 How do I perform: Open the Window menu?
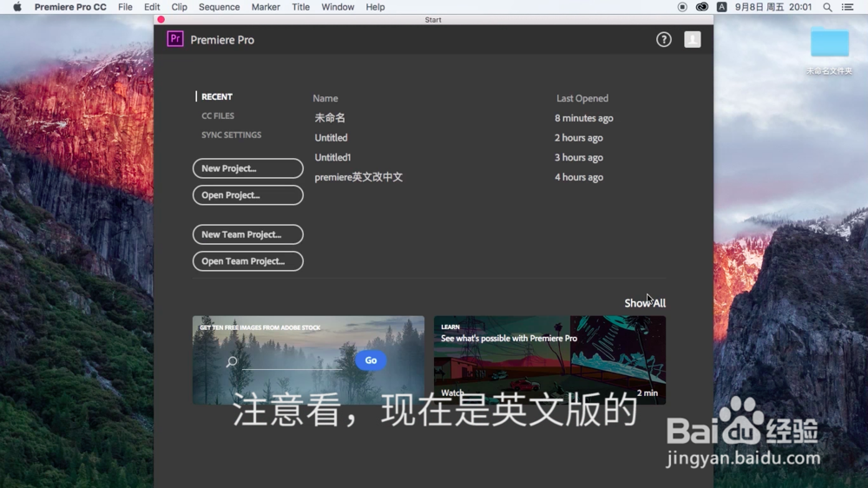pos(338,7)
